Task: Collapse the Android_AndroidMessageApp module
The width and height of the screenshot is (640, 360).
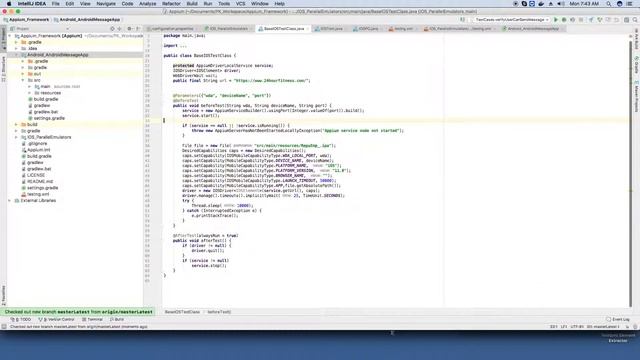Action: coord(16,55)
